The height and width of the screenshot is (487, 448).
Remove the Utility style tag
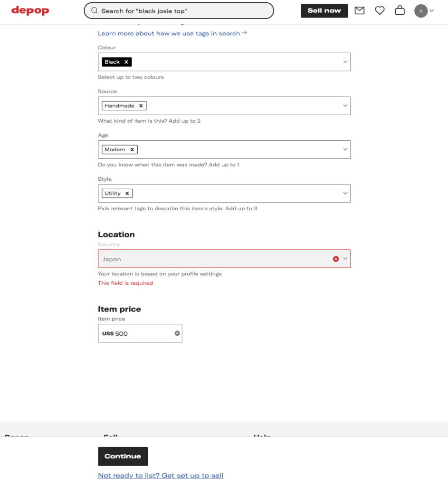(x=127, y=194)
